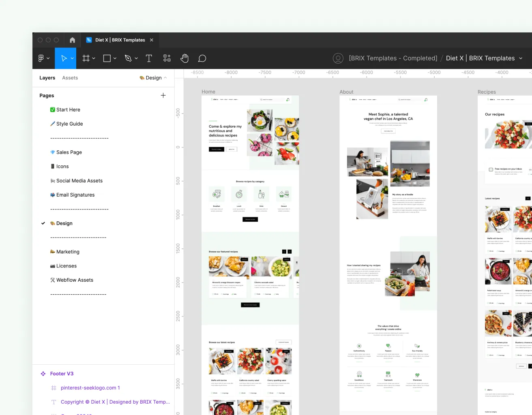Open the Resources panel

coord(167,58)
